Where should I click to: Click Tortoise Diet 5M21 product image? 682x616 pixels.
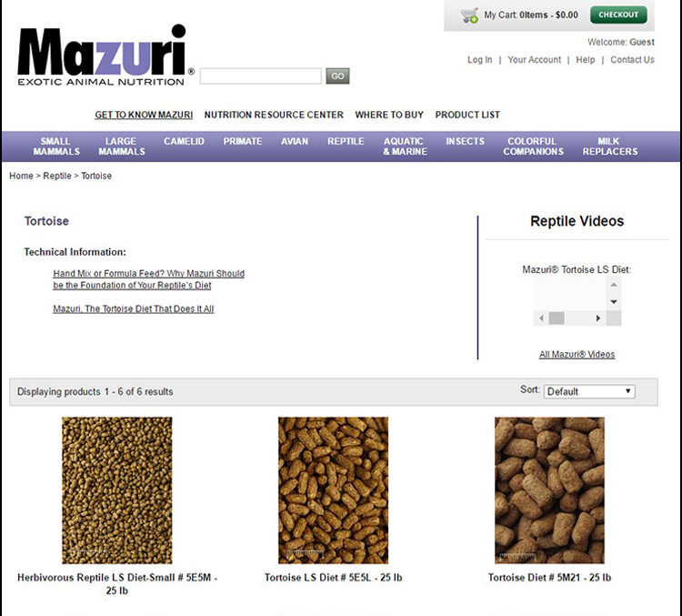point(549,490)
